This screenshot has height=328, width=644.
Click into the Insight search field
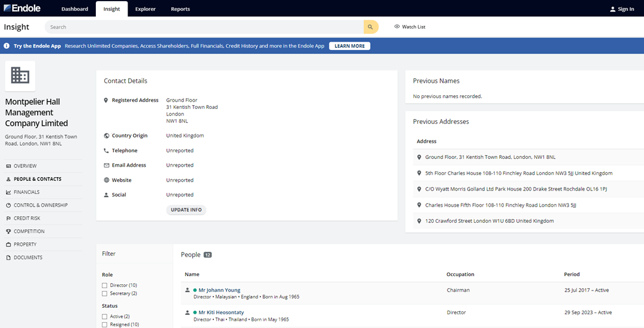[x=203, y=27]
